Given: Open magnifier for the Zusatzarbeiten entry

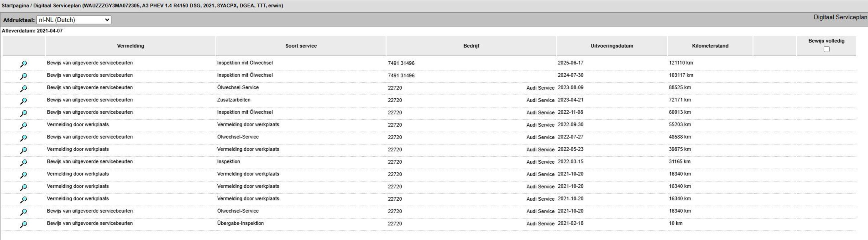Looking at the screenshot, I should (24, 100).
